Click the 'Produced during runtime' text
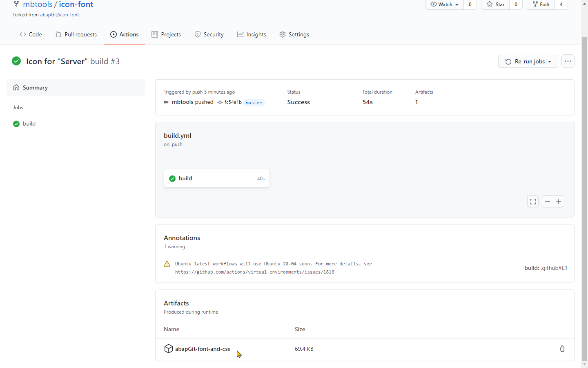Viewport: 588px width, 368px height. pyautogui.click(x=191, y=312)
